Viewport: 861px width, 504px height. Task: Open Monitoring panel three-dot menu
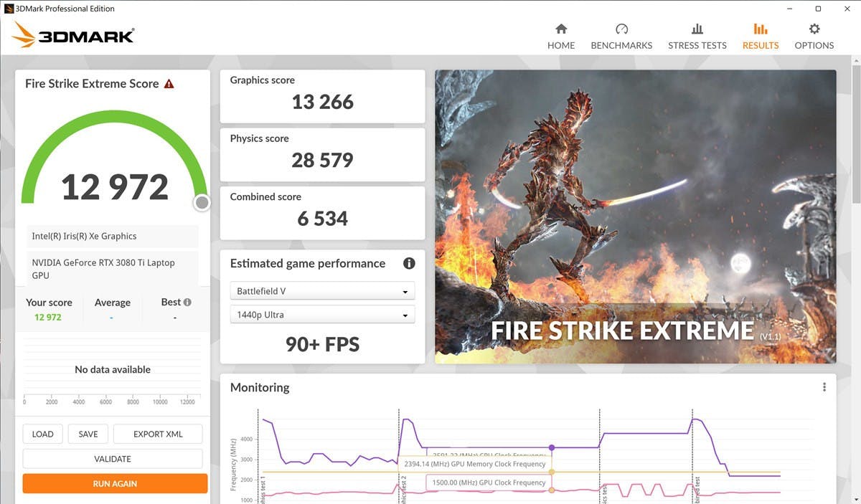coord(824,387)
